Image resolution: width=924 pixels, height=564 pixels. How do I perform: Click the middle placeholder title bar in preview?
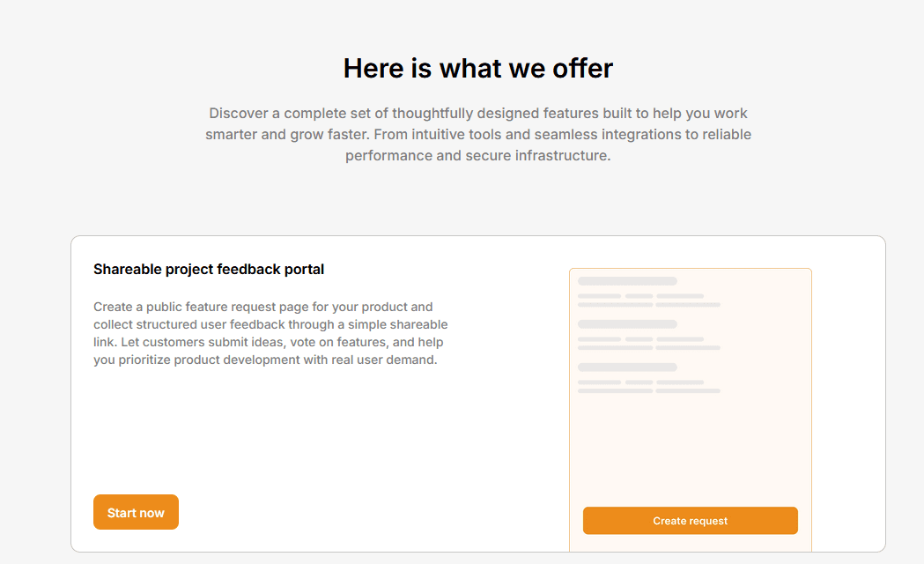[x=627, y=324]
